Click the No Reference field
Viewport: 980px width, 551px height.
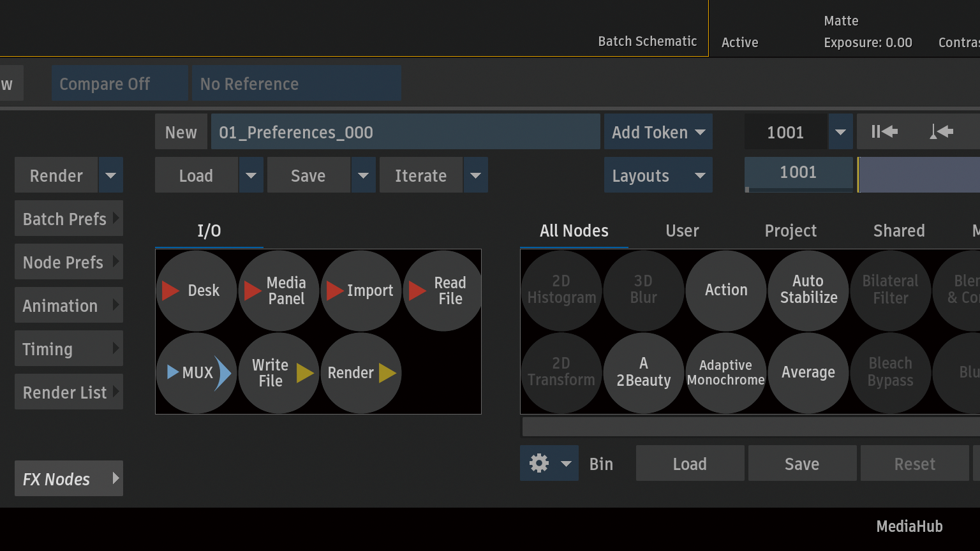click(296, 84)
